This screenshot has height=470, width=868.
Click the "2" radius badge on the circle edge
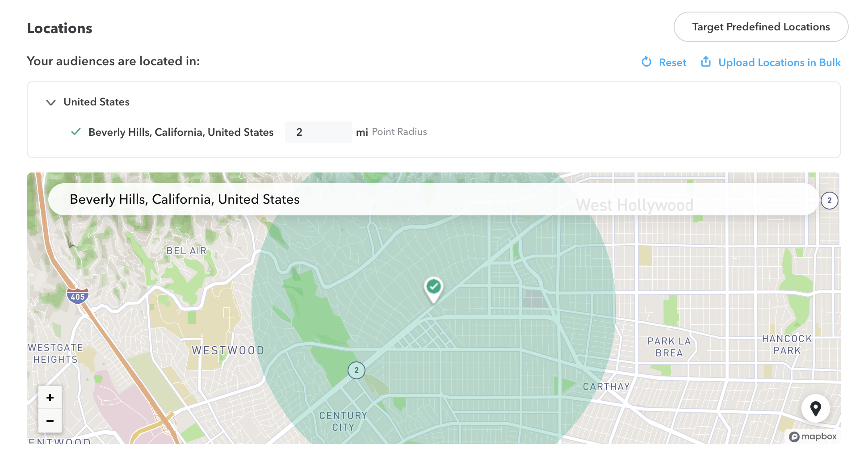tap(356, 370)
